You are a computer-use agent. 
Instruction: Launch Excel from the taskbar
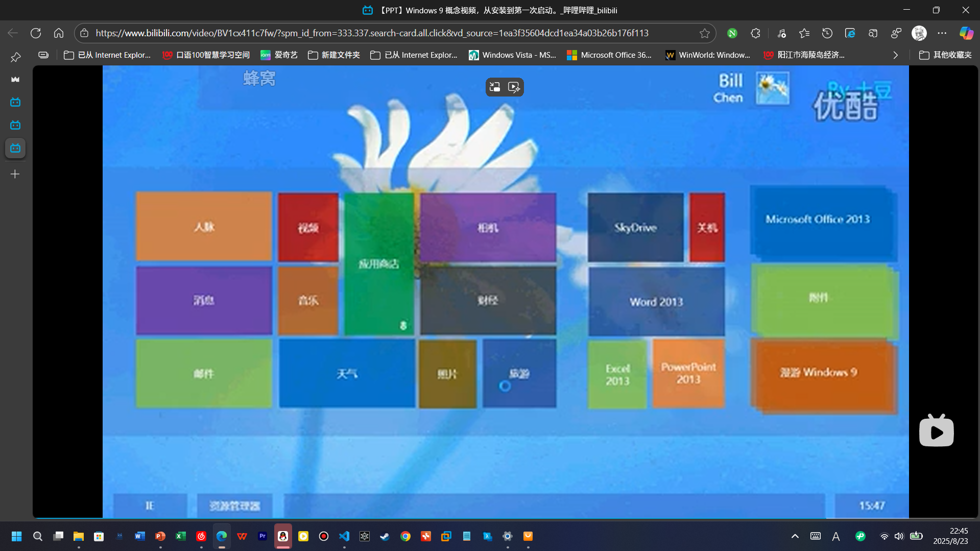tap(180, 536)
